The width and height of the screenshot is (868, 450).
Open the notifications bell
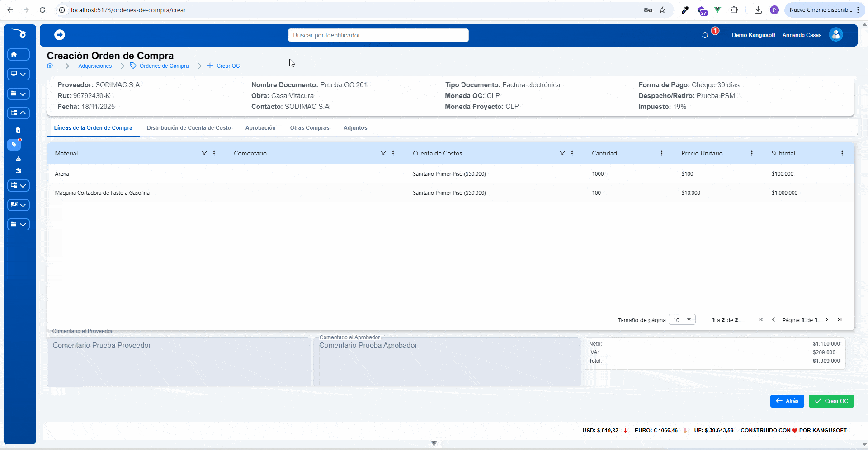click(x=705, y=35)
